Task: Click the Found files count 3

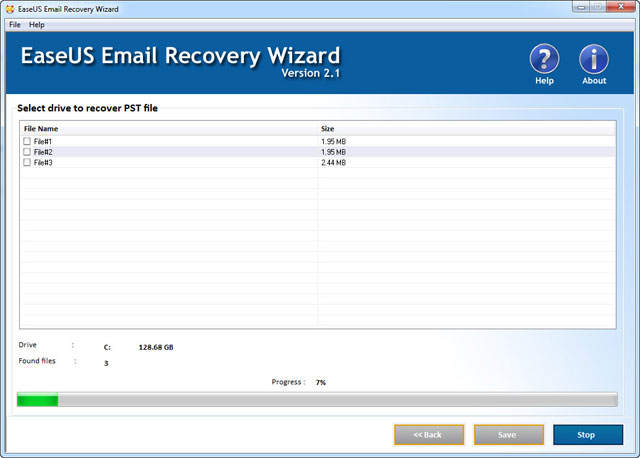Action: coord(106,363)
